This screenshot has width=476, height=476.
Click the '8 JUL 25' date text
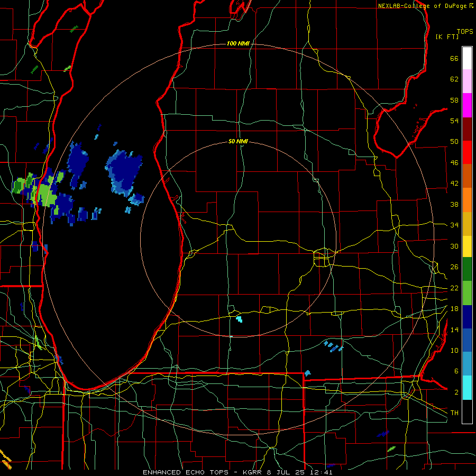pyautogui.click(x=287, y=472)
